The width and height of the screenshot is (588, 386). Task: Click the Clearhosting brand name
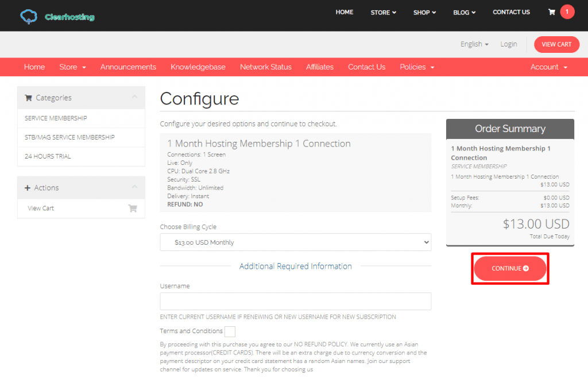click(69, 17)
